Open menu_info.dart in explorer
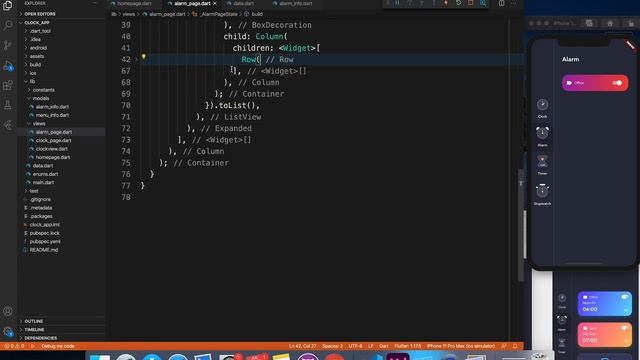This screenshot has width=640, height=360. (x=52, y=115)
